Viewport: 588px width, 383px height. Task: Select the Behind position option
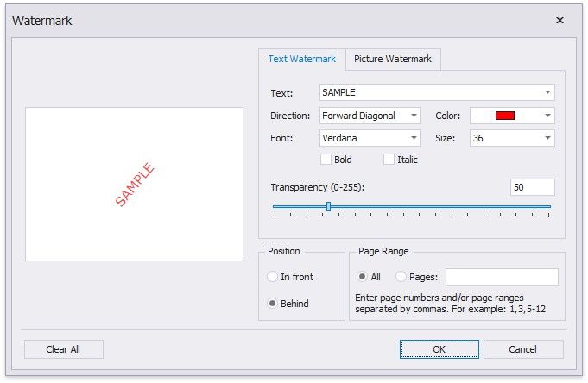(273, 304)
